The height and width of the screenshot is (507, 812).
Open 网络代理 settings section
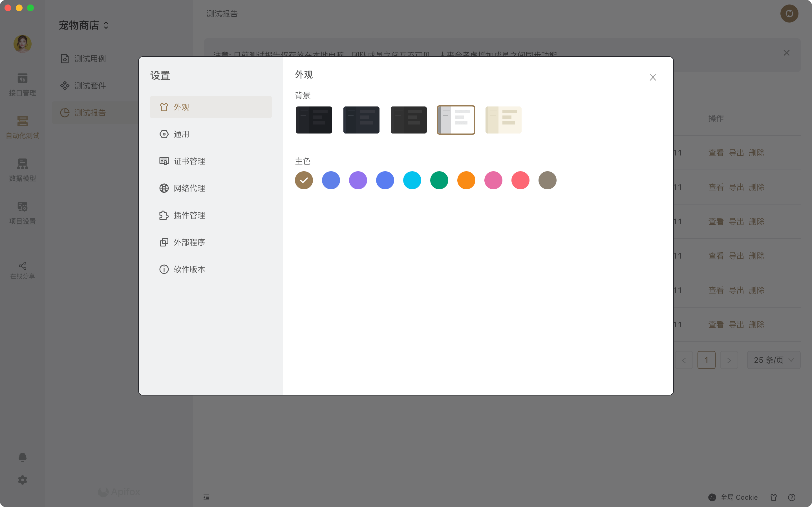[189, 188]
